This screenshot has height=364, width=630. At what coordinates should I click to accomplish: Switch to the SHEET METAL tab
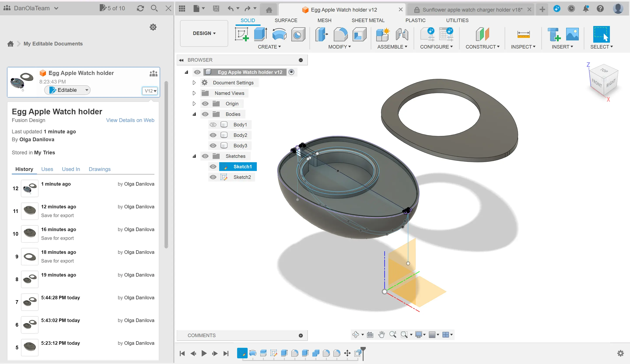368,21
